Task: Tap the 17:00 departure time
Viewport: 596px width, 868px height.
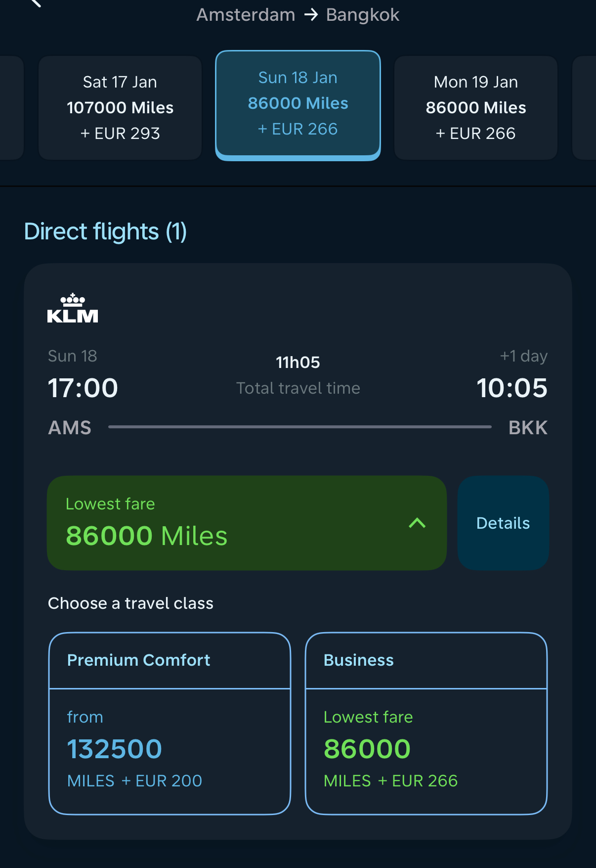Action: [83, 388]
